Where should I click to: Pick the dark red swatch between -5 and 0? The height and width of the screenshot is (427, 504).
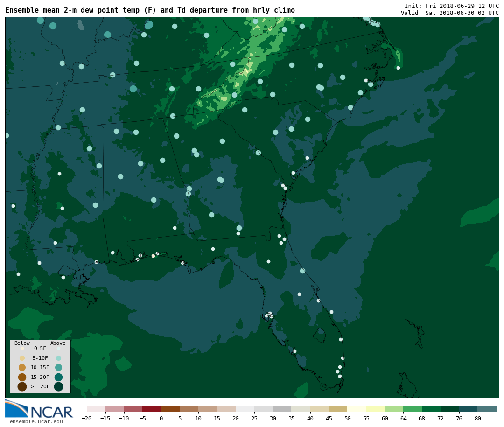(152, 409)
